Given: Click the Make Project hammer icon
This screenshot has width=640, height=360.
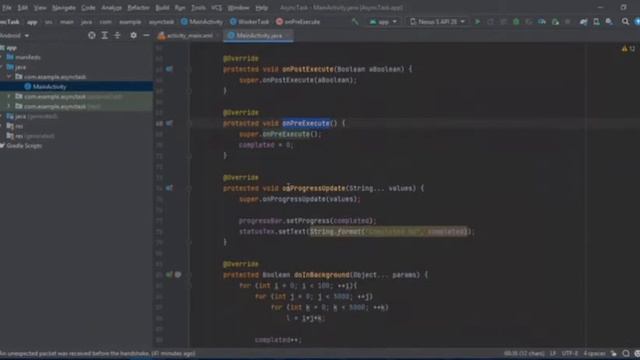Looking at the screenshot, I should point(355,22).
